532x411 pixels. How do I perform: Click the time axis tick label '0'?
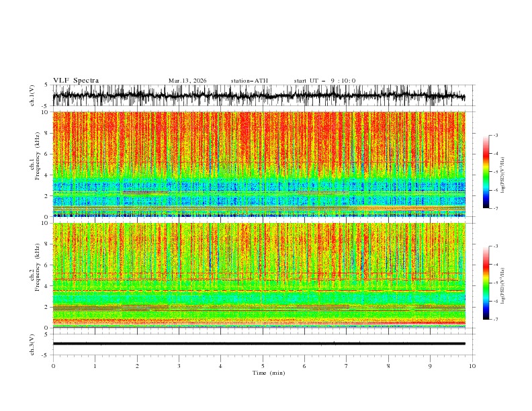pos(53,366)
